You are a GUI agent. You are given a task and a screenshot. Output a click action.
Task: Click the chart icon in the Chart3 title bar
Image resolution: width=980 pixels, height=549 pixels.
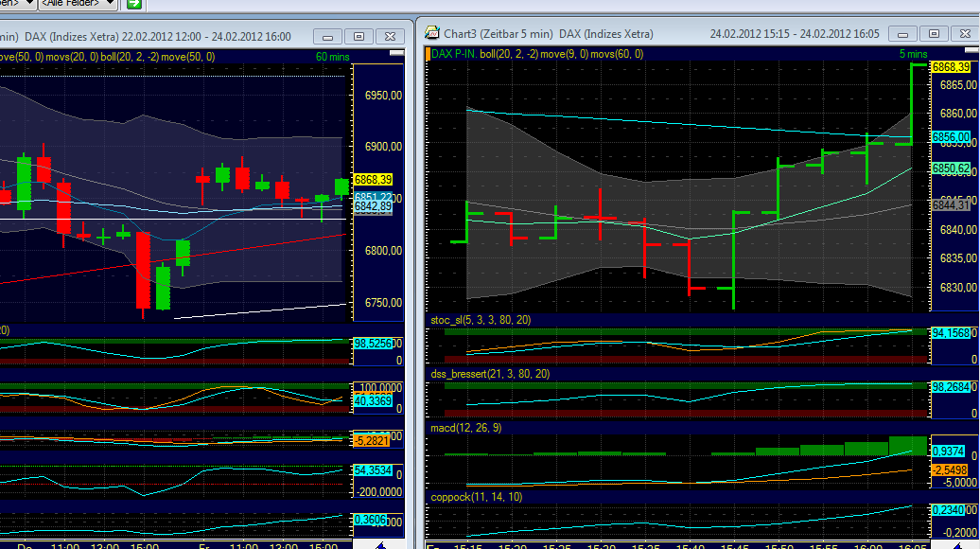click(x=433, y=33)
